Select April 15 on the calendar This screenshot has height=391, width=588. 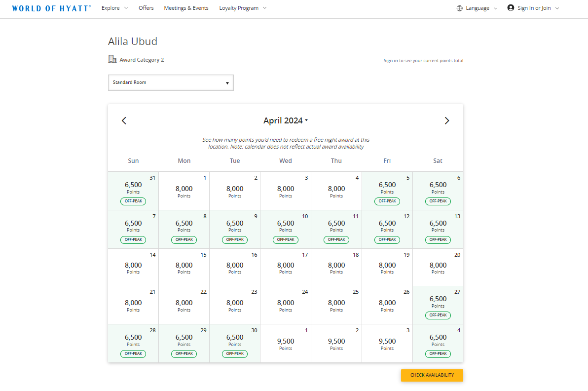184,267
